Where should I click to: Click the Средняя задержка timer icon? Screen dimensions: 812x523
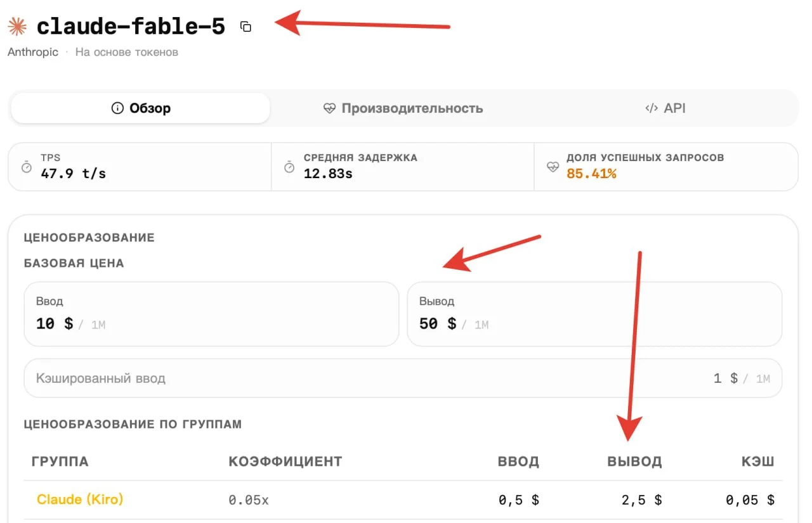[289, 167]
